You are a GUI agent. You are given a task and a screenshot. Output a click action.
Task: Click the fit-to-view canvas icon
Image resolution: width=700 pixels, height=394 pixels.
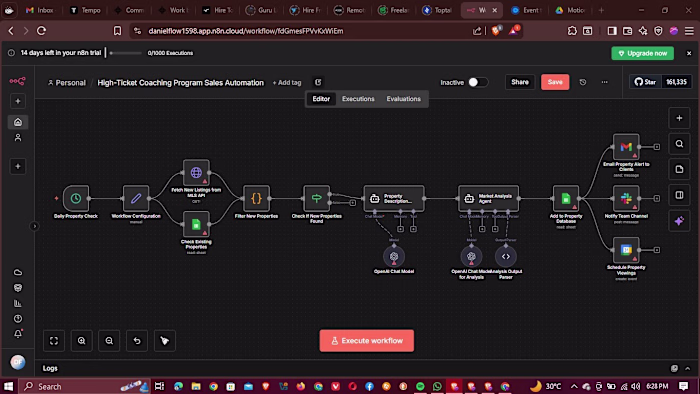(54, 340)
